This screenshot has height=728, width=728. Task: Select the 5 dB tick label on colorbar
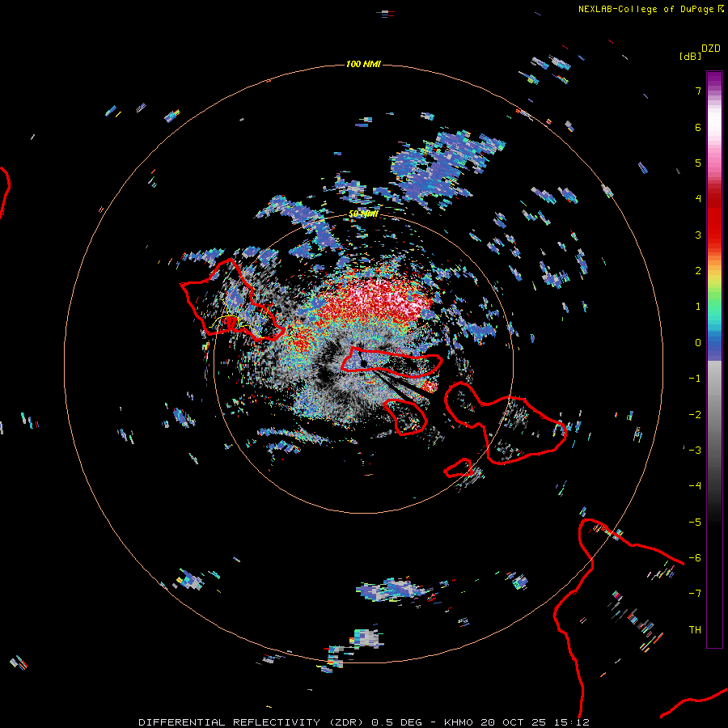[698, 163]
